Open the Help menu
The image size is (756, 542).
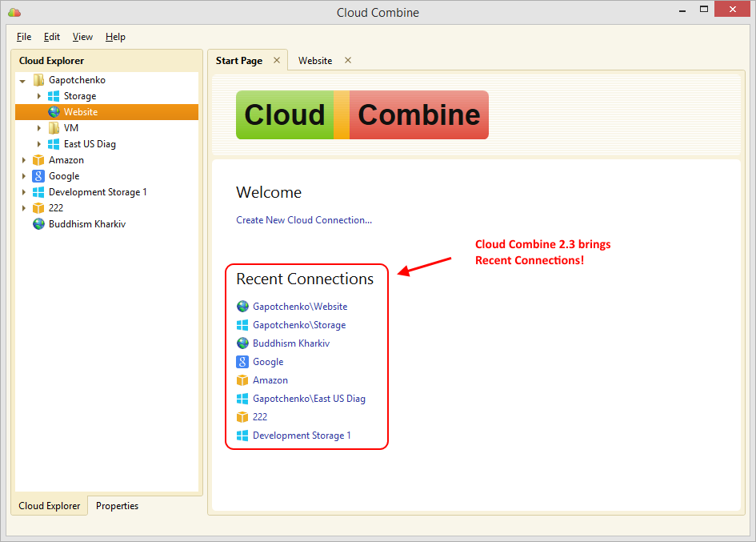[115, 37]
